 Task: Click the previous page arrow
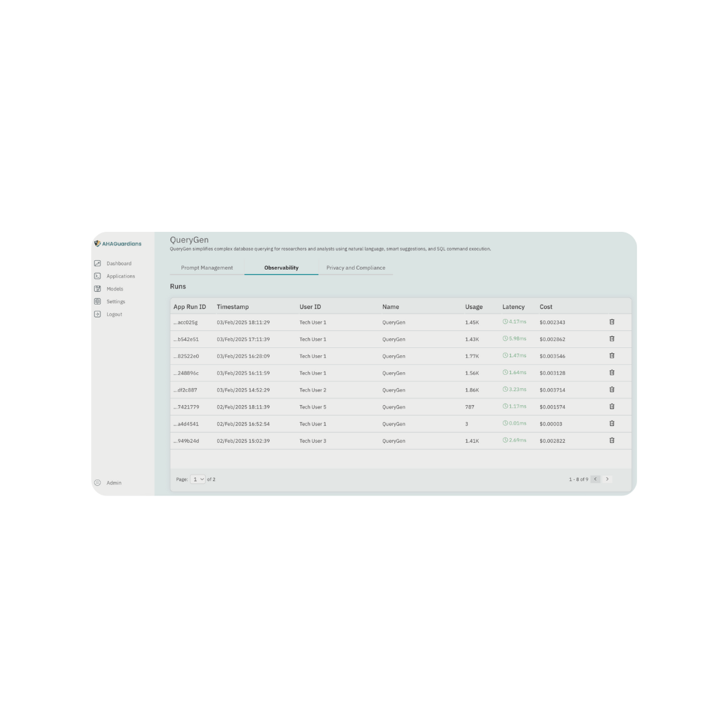(595, 479)
